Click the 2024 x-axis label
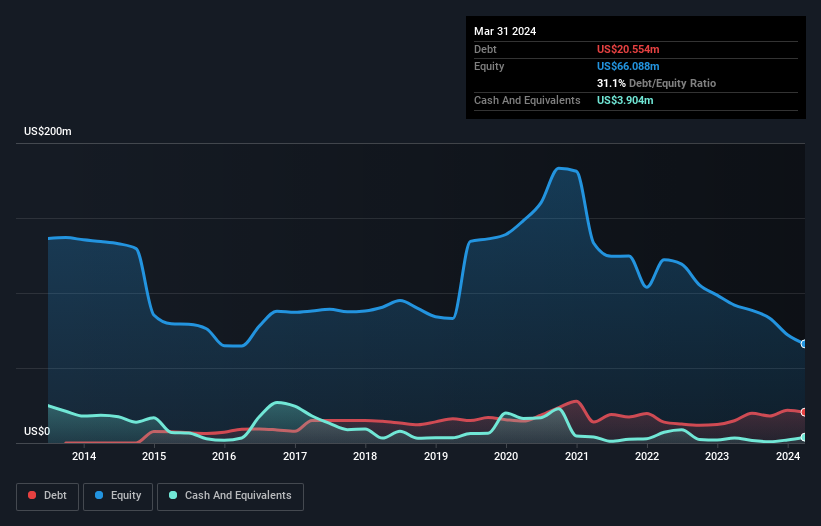Viewport: 821px width, 526px height. pyautogui.click(x=787, y=456)
